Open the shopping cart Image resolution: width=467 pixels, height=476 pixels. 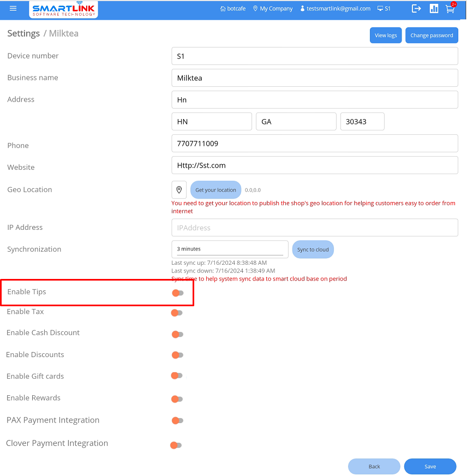point(450,9)
